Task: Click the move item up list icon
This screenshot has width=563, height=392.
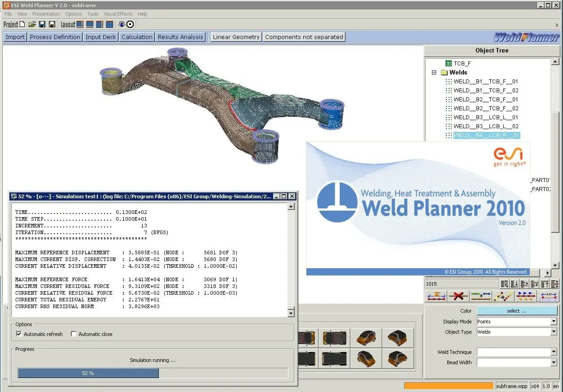Action: [x=534, y=283]
